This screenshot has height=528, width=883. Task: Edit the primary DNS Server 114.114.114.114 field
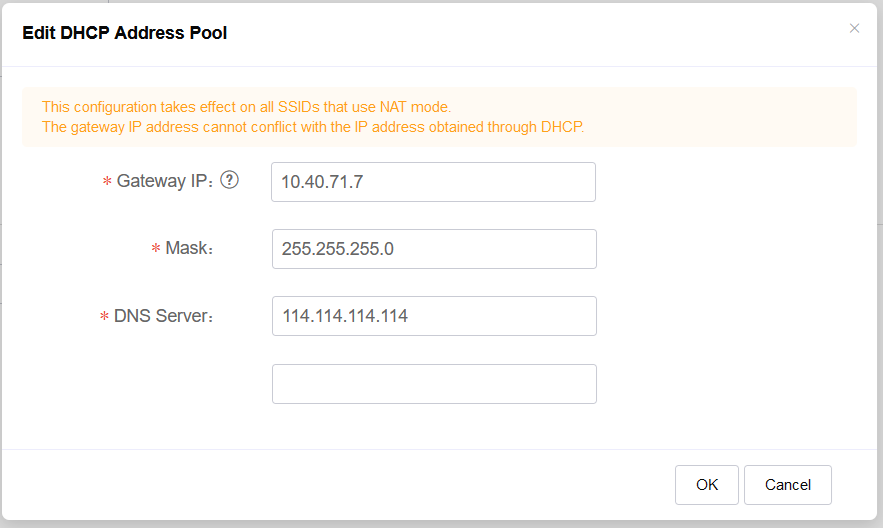(434, 316)
